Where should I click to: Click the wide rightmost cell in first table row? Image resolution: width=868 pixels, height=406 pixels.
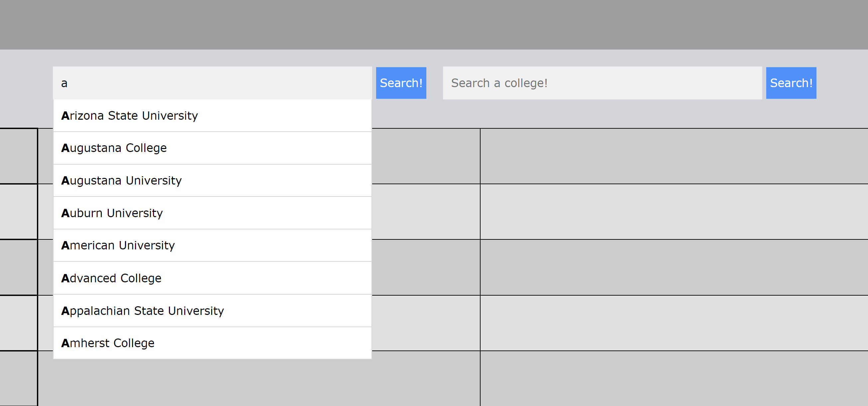tap(674, 156)
